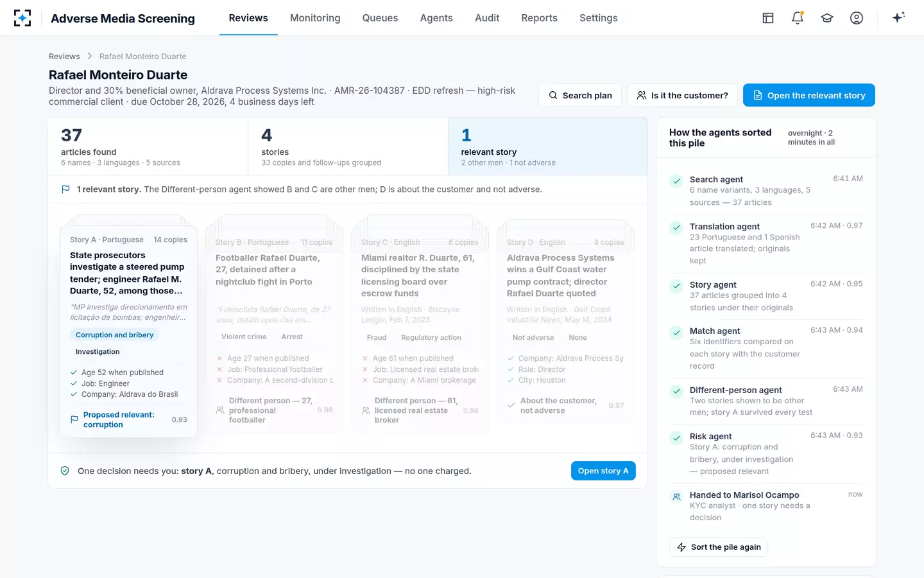The image size is (924, 578).
Task: Click the flag icon beside Proposed relevant: corruption
Action: (74, 419)
